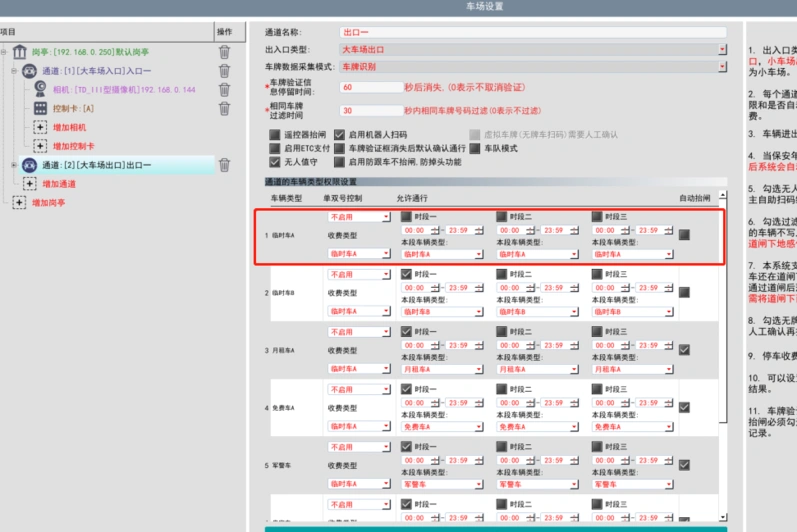Toggle the 遥控器抬闸 checkbox

point(274,135)
